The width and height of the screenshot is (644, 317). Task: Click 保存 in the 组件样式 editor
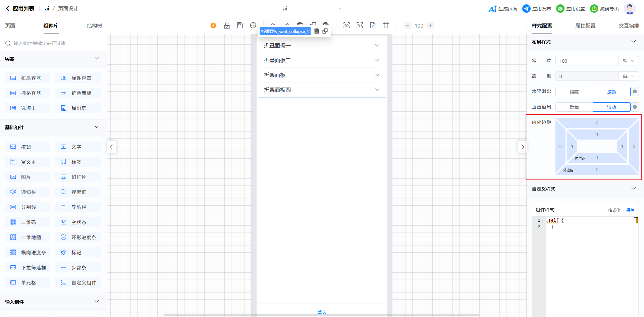[x=630, y=210]
